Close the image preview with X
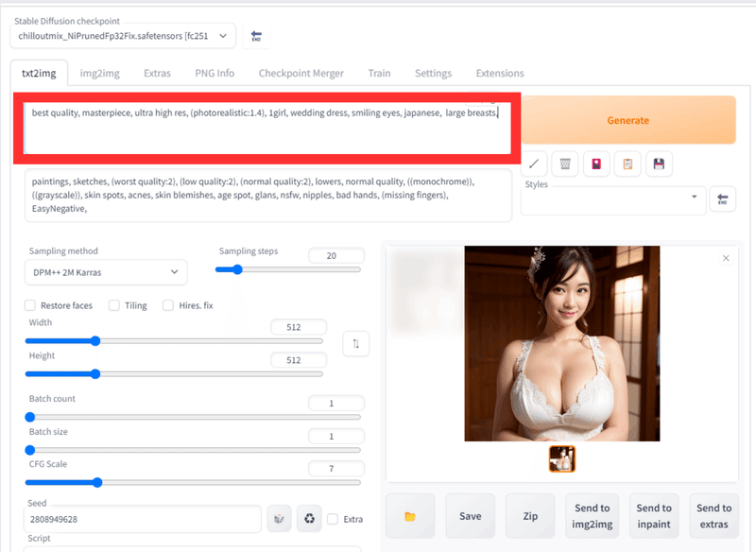The height and width of the screenshot is (552, 756). pos(726,258)
